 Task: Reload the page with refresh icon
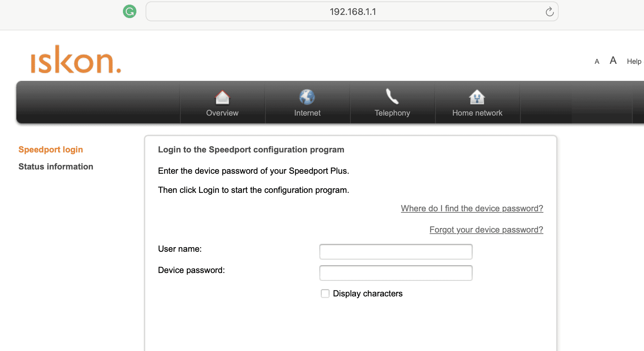549,12
